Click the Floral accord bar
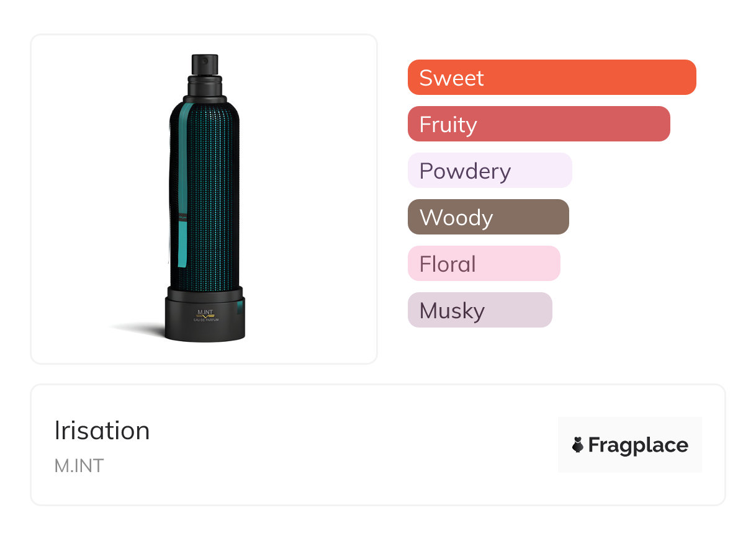 [484, 264]
